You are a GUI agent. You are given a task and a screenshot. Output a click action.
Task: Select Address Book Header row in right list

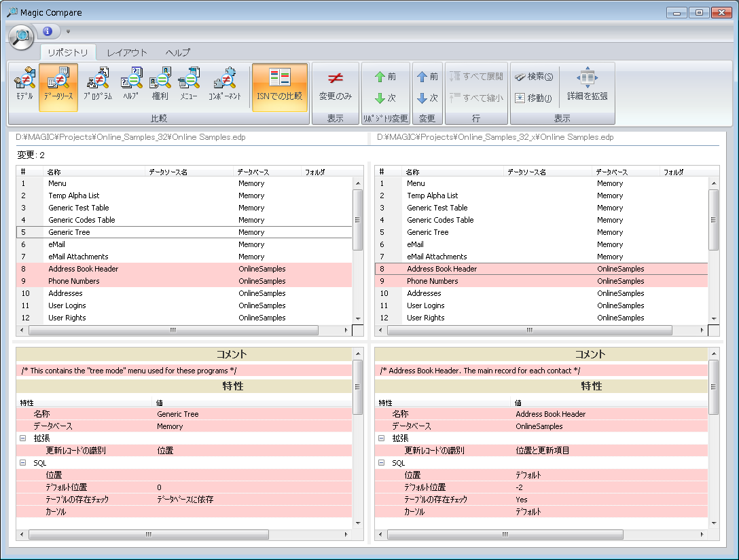pos(541,269)
